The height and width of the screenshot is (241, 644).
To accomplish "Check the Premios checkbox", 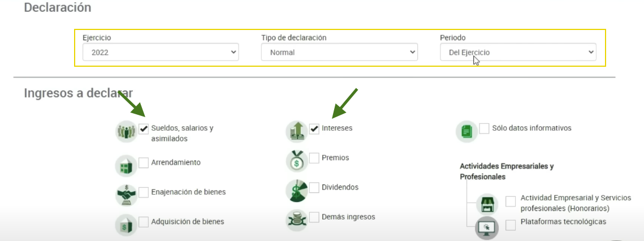I will coord(314,158).
